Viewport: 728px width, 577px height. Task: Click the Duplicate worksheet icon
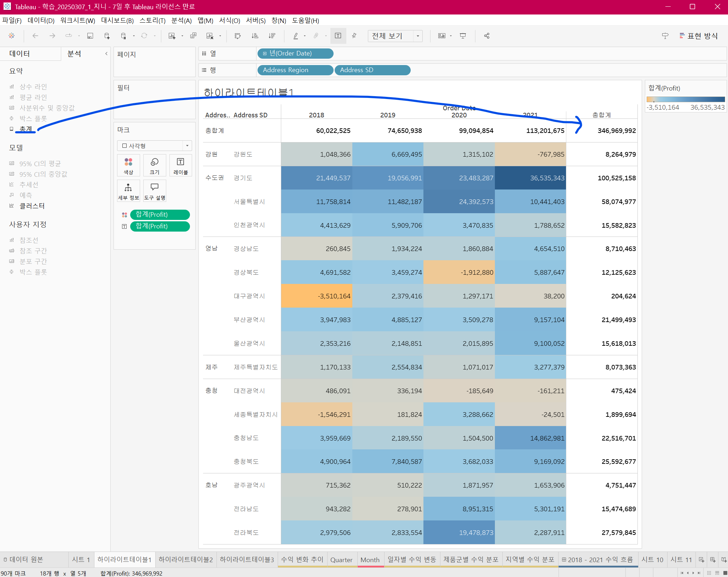[193, 36]
